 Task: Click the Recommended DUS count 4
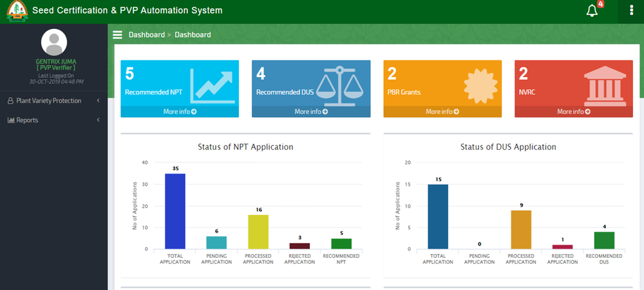[261, 74]
